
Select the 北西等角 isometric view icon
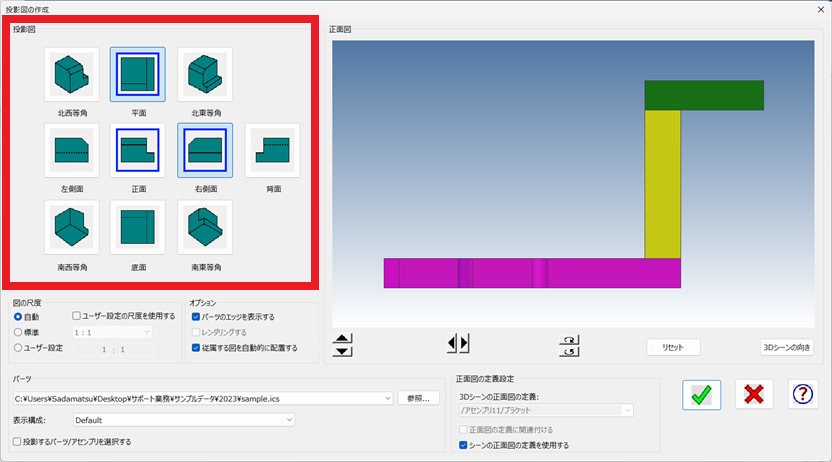(x=71, y=75)
